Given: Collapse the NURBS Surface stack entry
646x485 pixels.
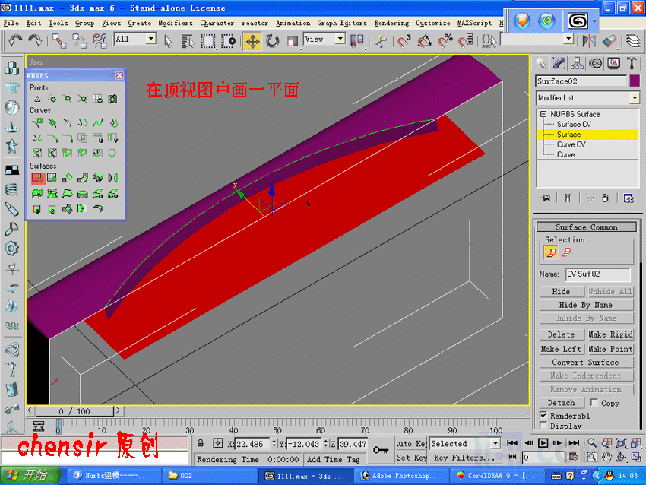Looking at the screenshot, I should (x=543, y=114).
